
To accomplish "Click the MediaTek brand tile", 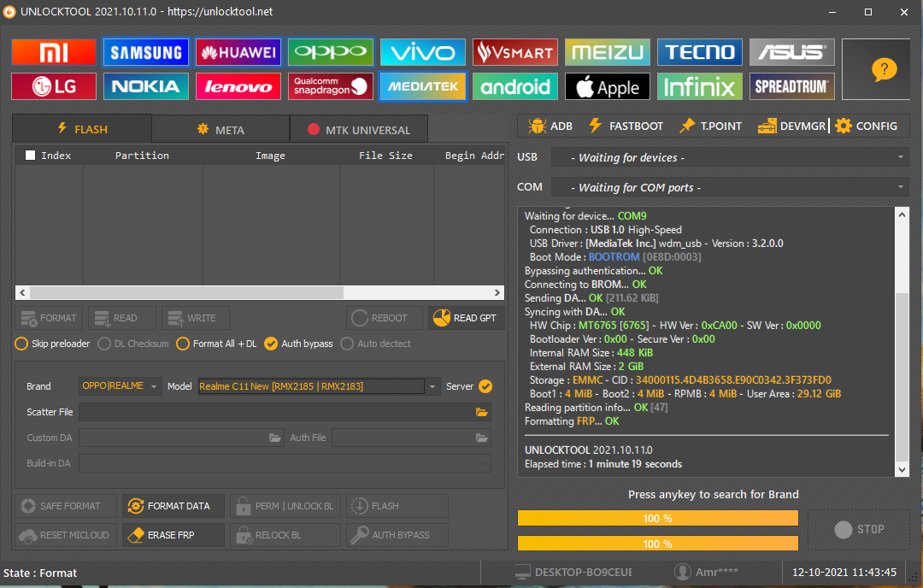I will coord(423,86).
